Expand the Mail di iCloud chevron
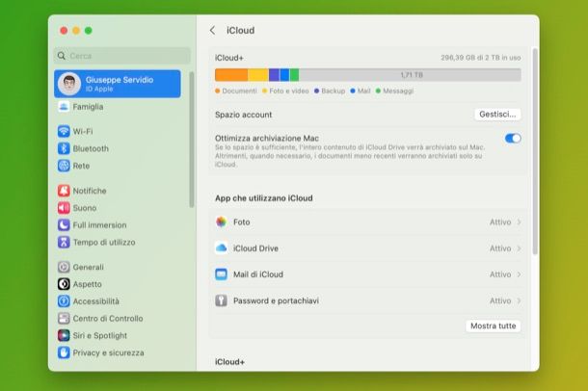 click(x=519, y=274)
